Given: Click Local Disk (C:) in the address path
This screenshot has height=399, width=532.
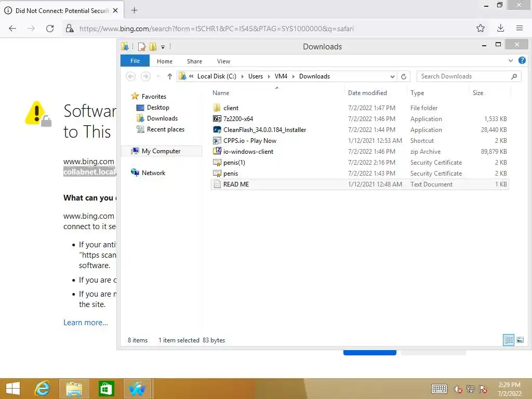Looking at the screenshot, I should 217,76.
